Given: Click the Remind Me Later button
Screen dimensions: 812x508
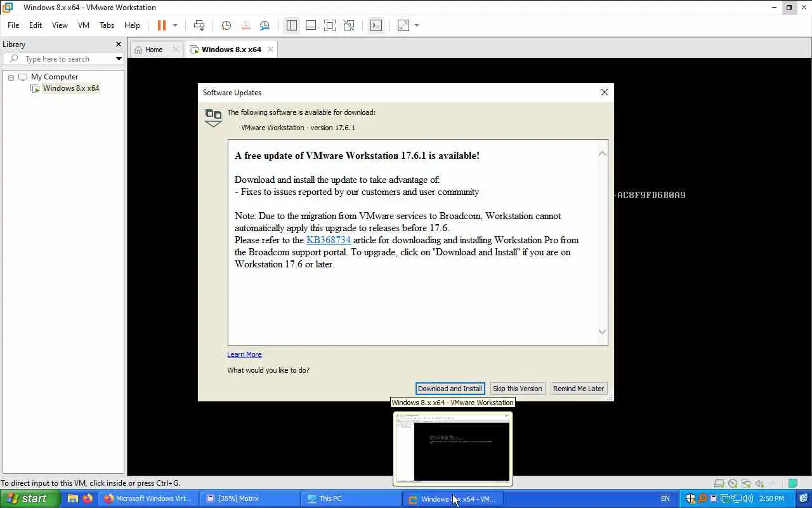Looking at the screenshot, I should (x=579, y=389).
